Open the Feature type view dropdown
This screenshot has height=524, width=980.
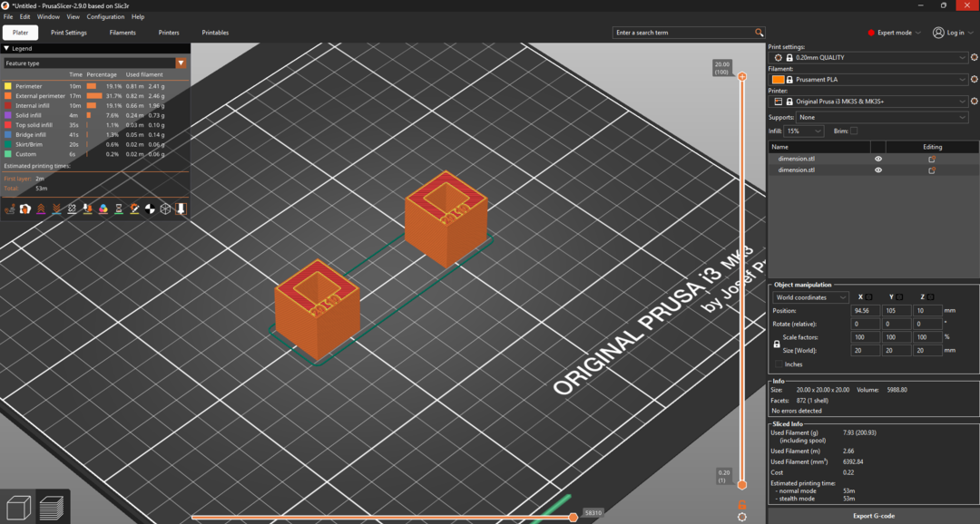pyautogui.click(x=95, y=63)
